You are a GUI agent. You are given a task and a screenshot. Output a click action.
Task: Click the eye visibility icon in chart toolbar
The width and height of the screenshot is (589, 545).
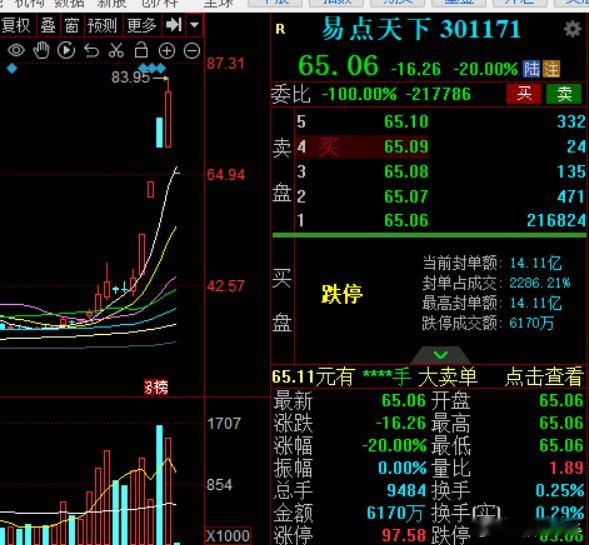(x=16, y=51)
